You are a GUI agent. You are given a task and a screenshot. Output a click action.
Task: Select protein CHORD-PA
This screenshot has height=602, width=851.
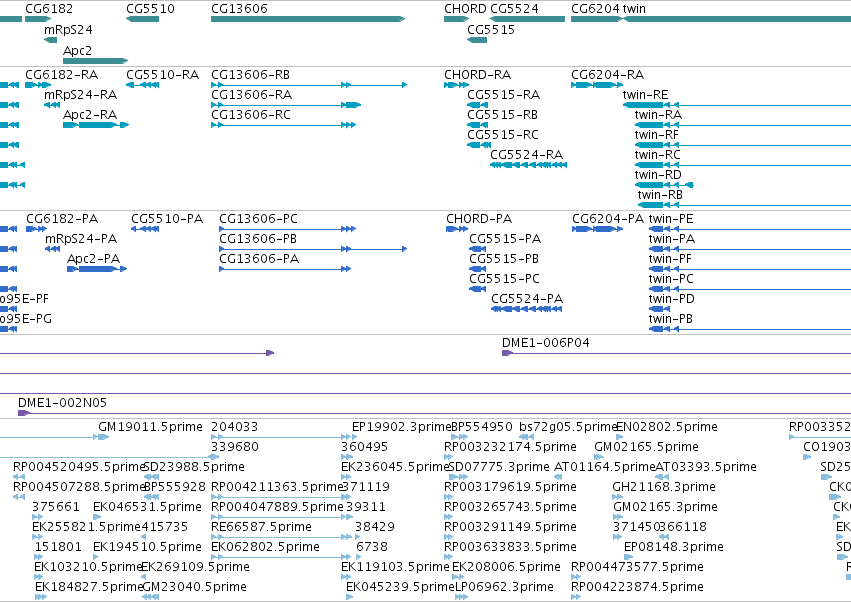[457, 229]
